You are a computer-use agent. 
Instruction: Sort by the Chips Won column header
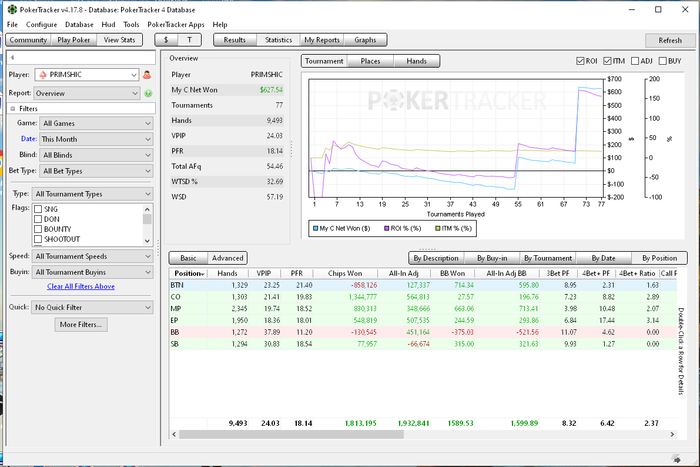(x=345, y=273)
